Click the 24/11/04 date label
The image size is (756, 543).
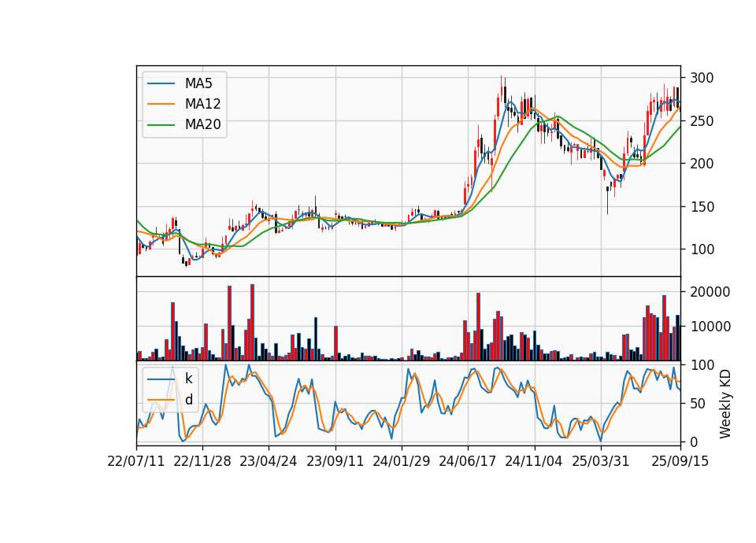tap(534, 461)
